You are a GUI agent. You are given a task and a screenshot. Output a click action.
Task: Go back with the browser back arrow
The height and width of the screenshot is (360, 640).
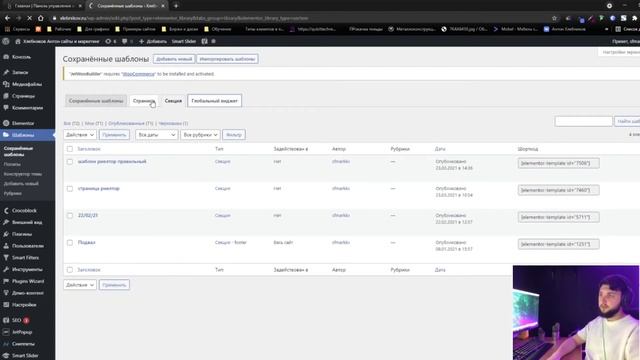[x=7, y=18]
